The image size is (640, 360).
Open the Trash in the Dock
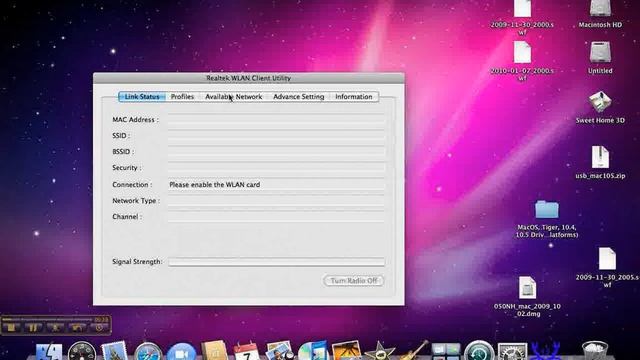tap(595, 351)
